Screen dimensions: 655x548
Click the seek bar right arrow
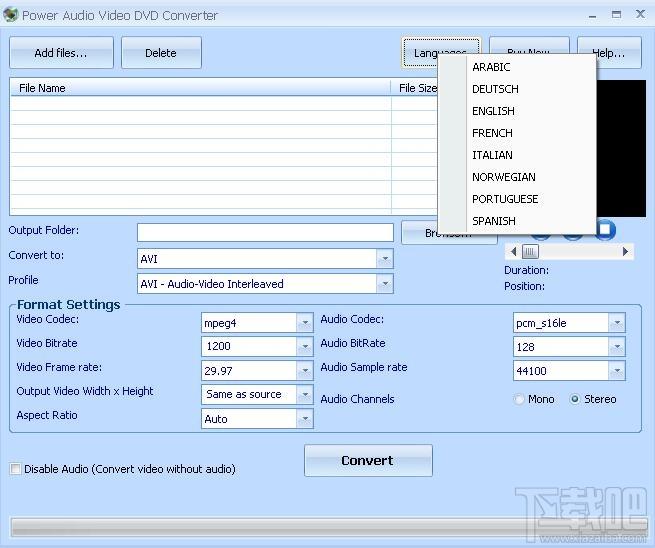(x=625, y=251)
